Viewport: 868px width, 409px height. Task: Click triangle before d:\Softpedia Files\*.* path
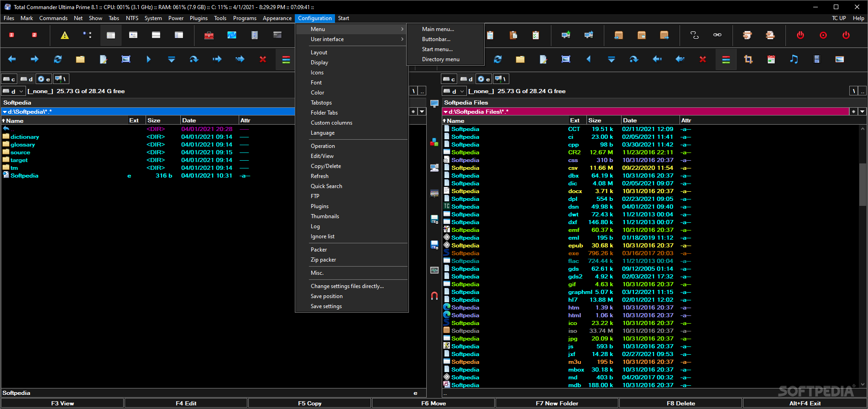[x=446, y=112]
